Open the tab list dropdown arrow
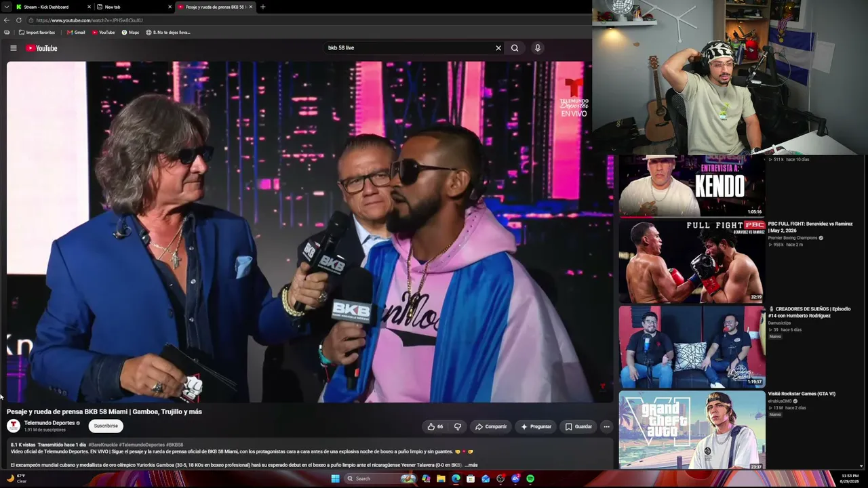This screenshot has width=868, height=488. [x=6, y=7]
